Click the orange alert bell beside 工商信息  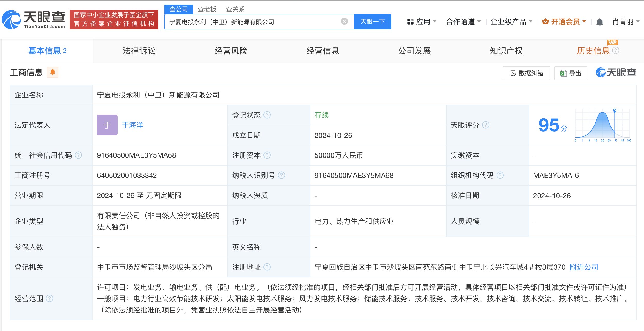point(53,72)
